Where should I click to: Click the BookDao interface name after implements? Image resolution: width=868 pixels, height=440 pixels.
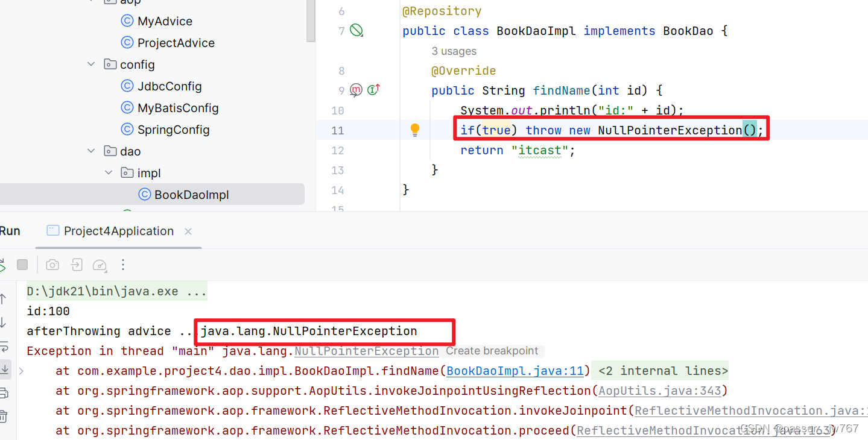pos(688,31)
